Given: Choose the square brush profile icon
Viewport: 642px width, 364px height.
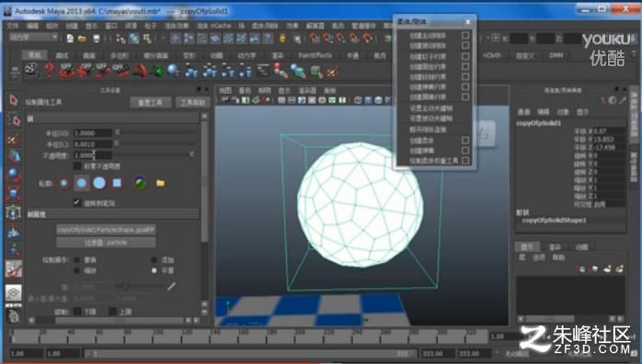Looking at the screenshot, I should [x=117, y=183].
